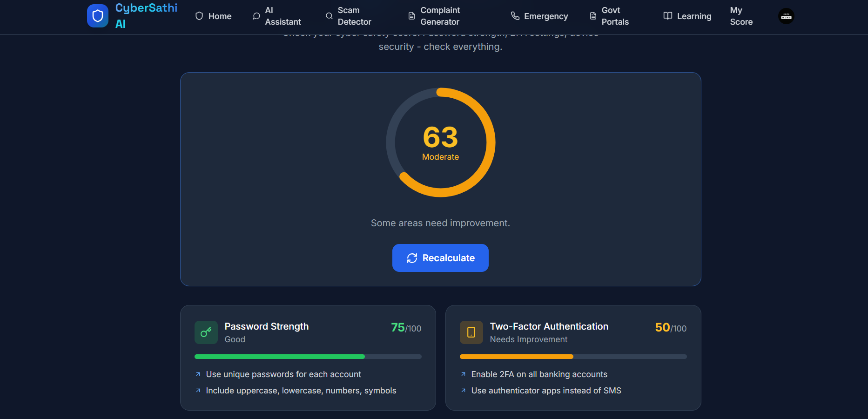The image size is (868, 419).
Task: Click the Complaint Generator document icon
Action: 411,16
